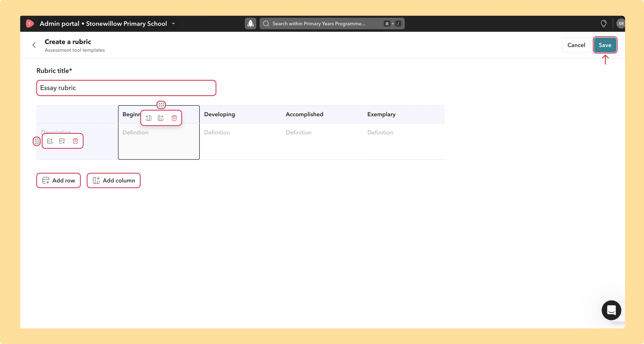Viewport: 644px width, 344px height.
Task: Open the SR profile avatar
Action: click(x=621, y=23)
